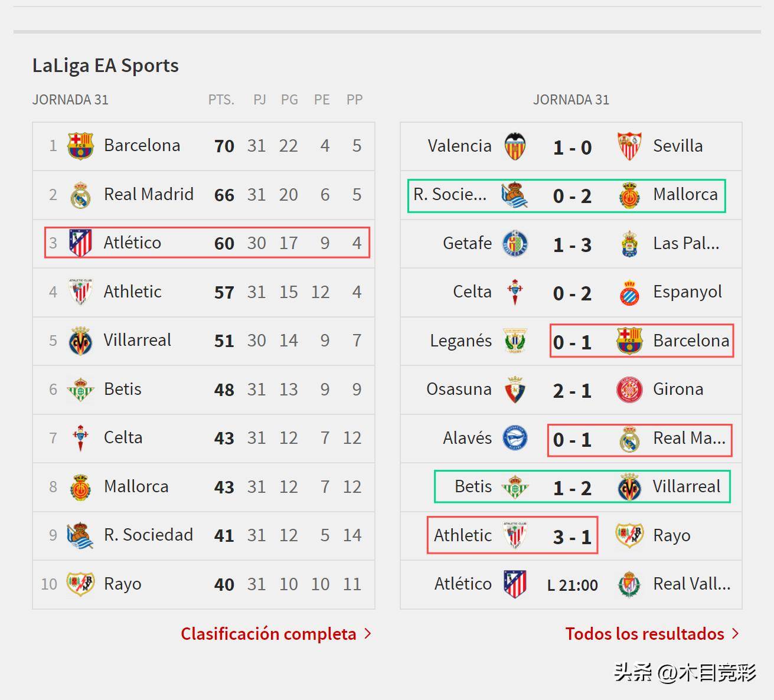Select the Osasuna crest in results
The height and width of the screenshot is (700, 774).
click(515, 390)
